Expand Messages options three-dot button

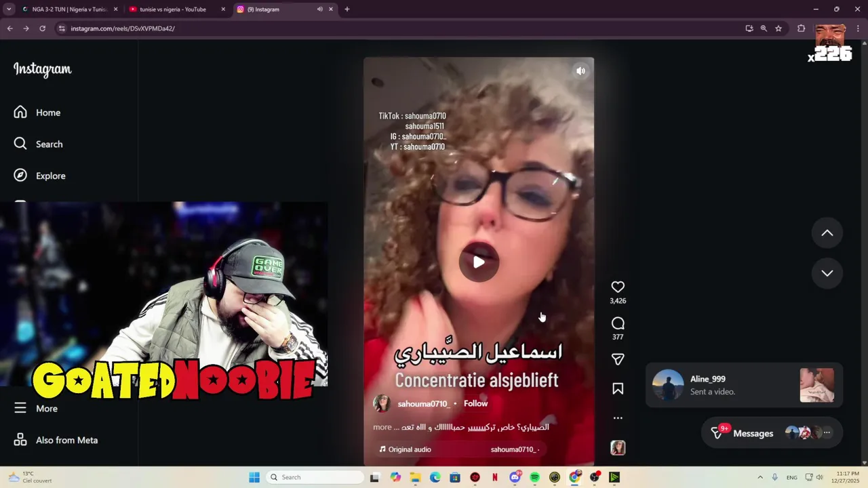point(827,432)
